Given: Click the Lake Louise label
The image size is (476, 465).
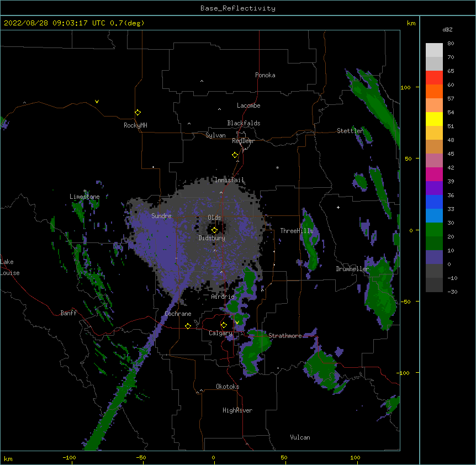Looking at the screenshot, I should tap(10, 267).
